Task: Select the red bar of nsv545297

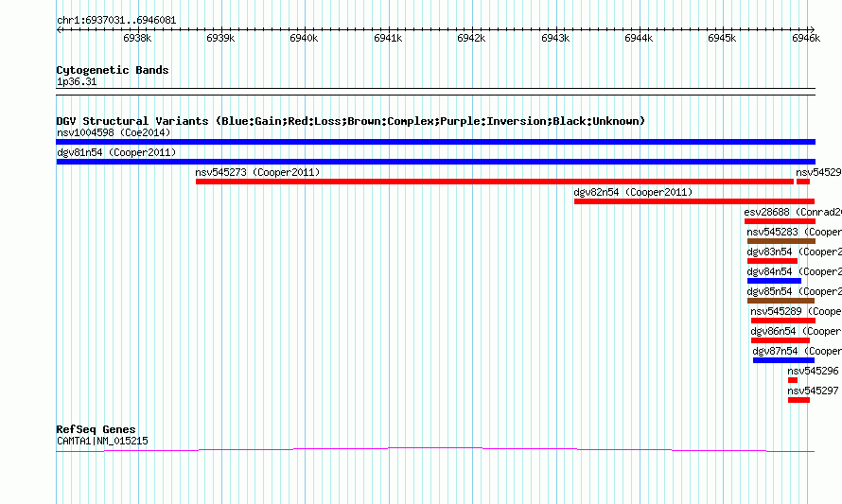Action: (799, 400)
